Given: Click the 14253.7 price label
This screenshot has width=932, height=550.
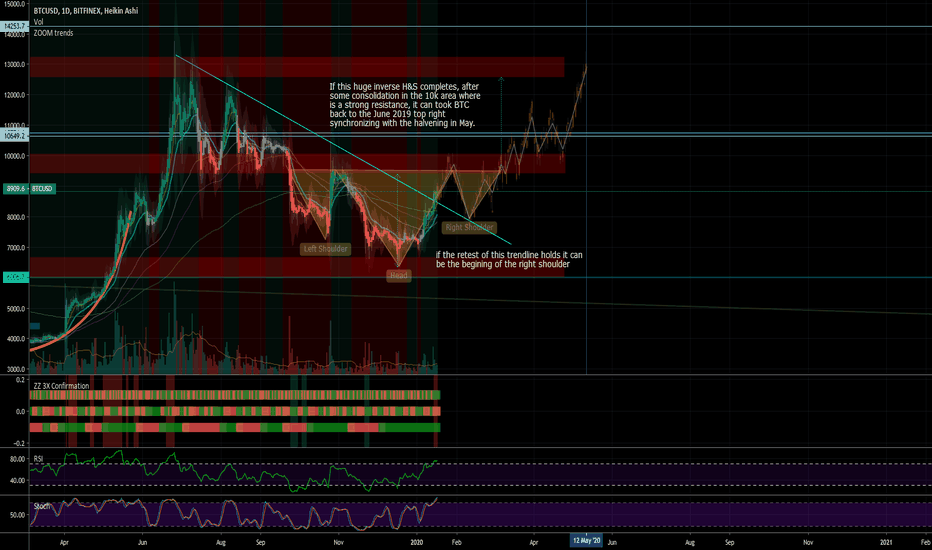Looking at the screenshot, I should click(14, 26).
